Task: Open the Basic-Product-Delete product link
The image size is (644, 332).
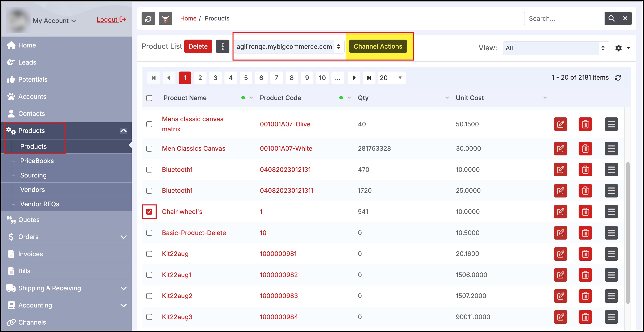Action: coord(194,233)
